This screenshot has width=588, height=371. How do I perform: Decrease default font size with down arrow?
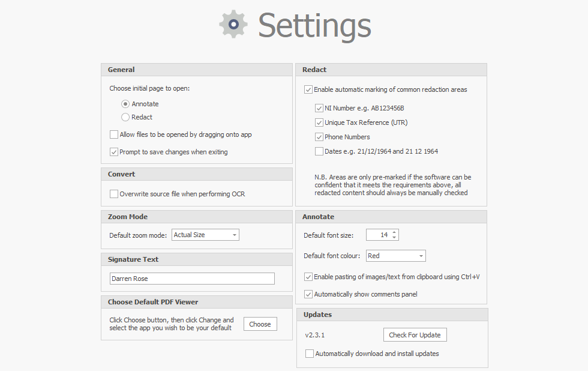[394, 238]
